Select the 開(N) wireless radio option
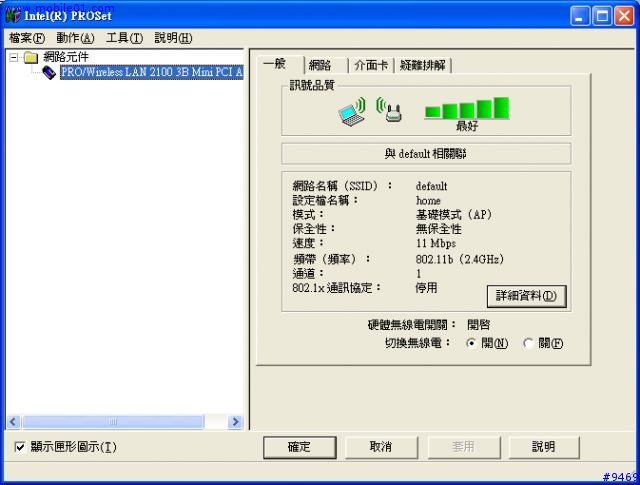The width and height of the screenshot is (640, 485). click(x=471, y=343)
